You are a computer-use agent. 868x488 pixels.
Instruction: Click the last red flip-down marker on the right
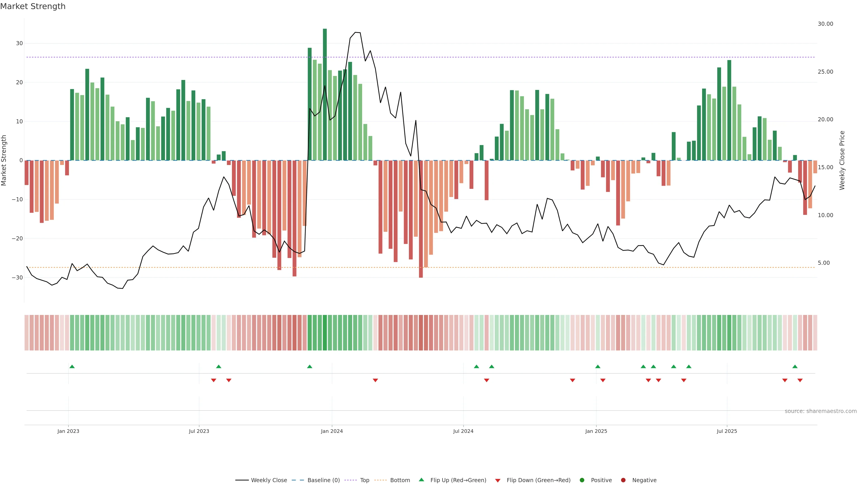pos(800,380)
